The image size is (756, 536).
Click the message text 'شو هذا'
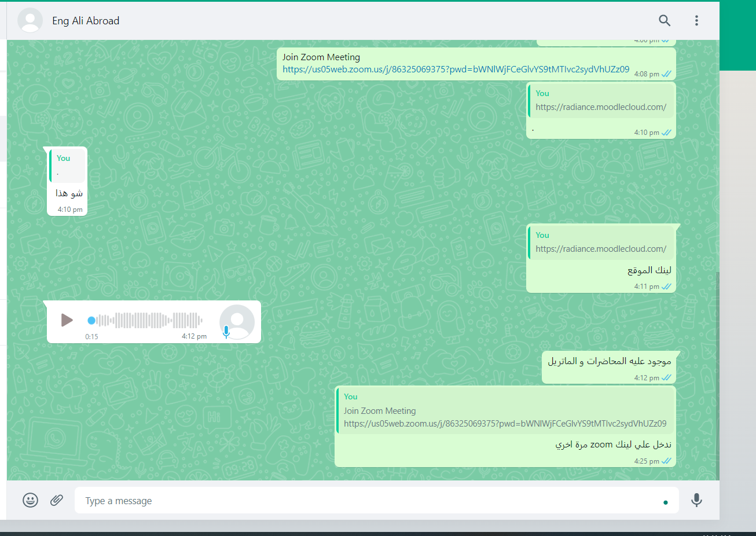(69, 193)
